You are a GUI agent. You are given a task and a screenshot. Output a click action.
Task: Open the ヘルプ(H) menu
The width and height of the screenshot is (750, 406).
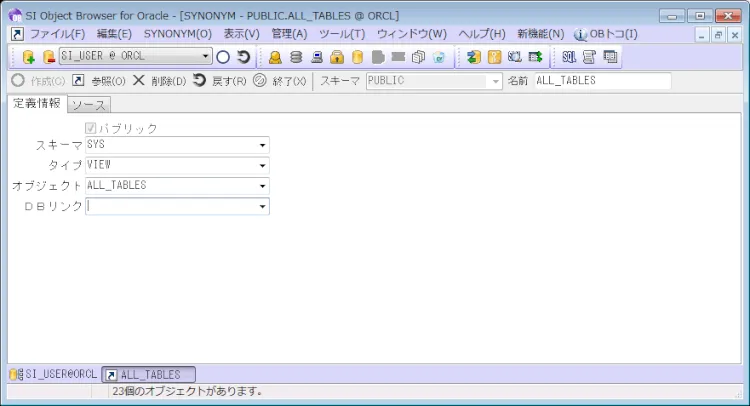coord(482,34)
